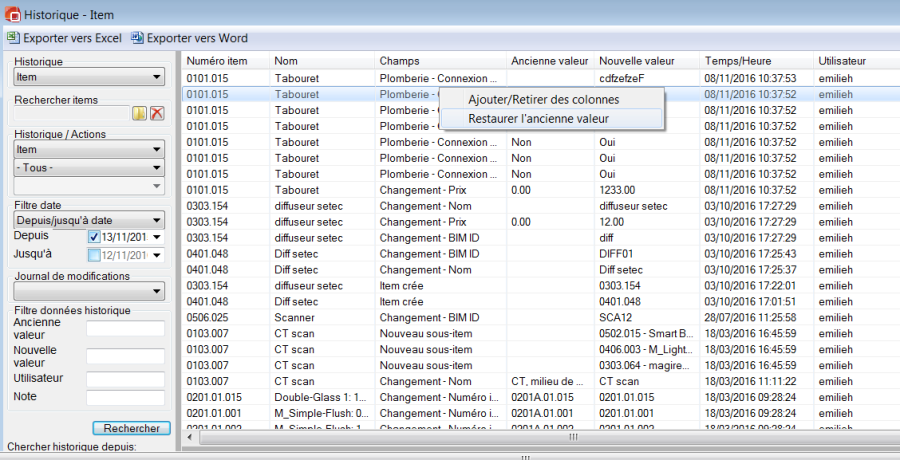
Task: Click the app icon in title bar
Action: (14, 13)
